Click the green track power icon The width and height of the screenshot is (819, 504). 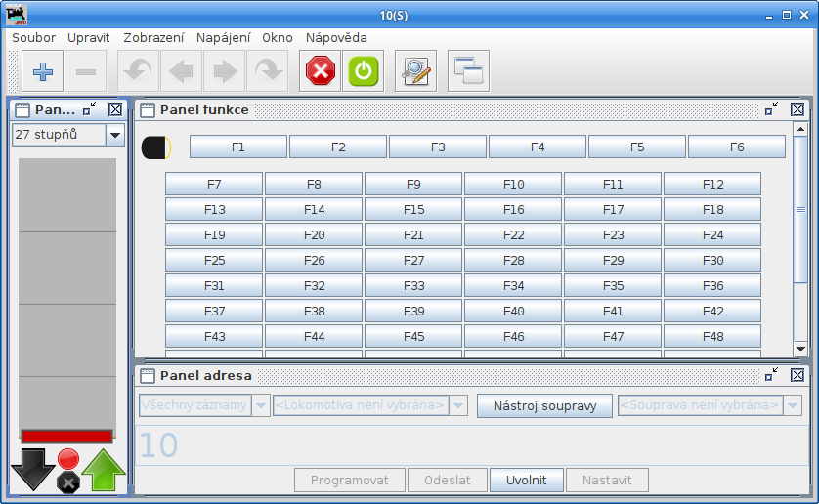pos(364,71)
